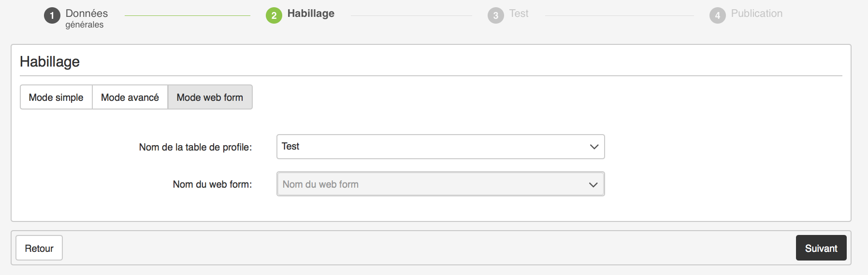Select the Mode avancé option

click(x=130, y=97)
